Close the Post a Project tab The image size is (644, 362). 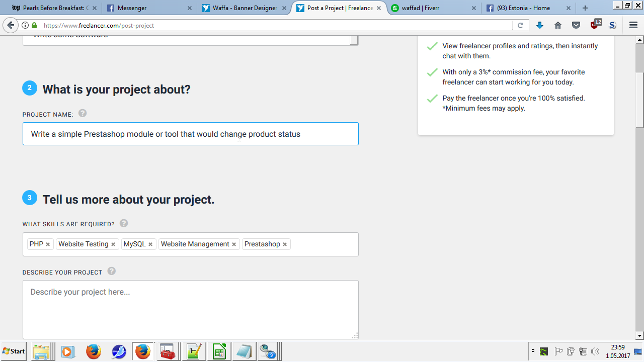[379, 8]
